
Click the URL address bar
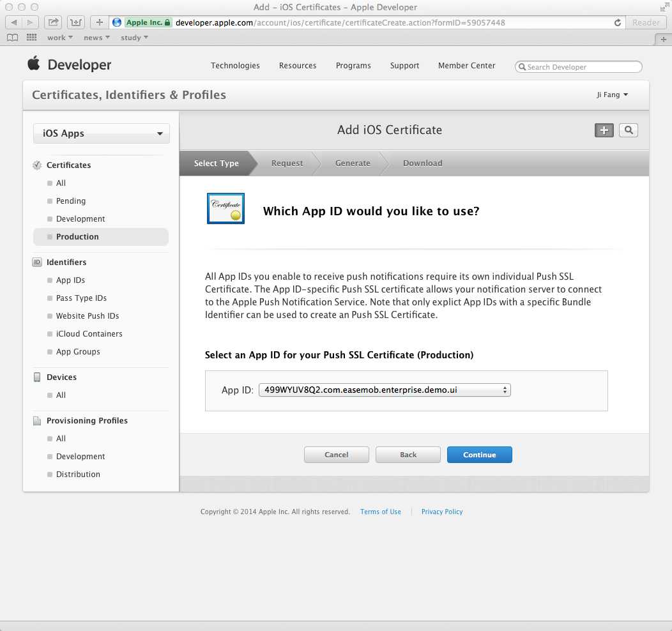[367, 22]
